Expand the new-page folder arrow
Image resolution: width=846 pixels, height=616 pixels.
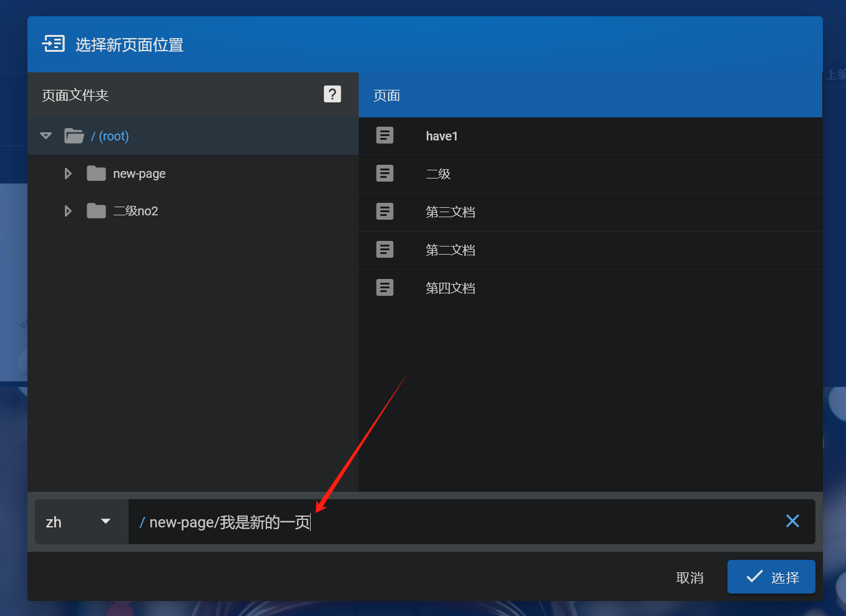tap(68, 174)
